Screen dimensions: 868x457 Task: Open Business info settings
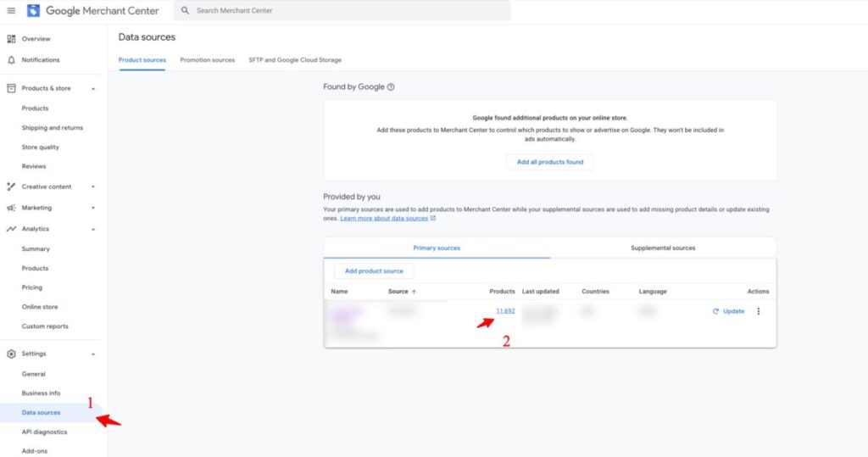(x=41, y=393)
